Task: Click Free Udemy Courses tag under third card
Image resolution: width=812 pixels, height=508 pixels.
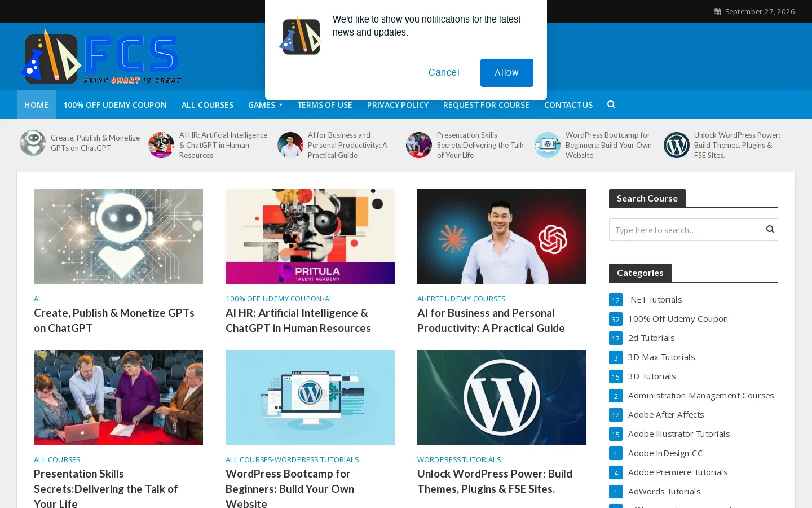Action: click(x=466, y=299)
